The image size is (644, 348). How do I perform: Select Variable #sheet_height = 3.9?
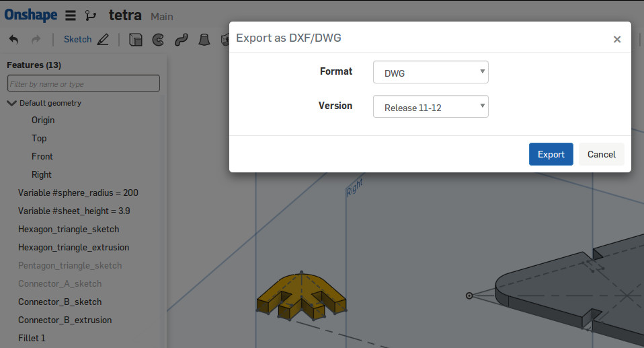74,211
